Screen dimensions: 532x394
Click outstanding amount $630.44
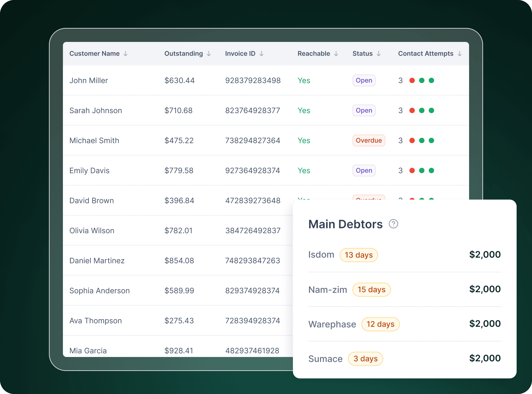pyautogui.click(x=179, y=81)
